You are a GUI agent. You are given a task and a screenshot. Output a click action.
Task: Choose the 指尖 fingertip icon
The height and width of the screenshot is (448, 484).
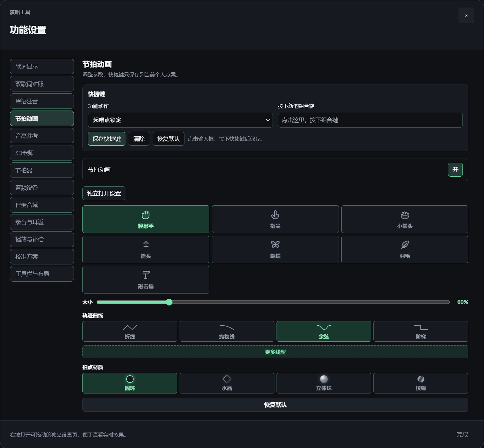point(275,219)
